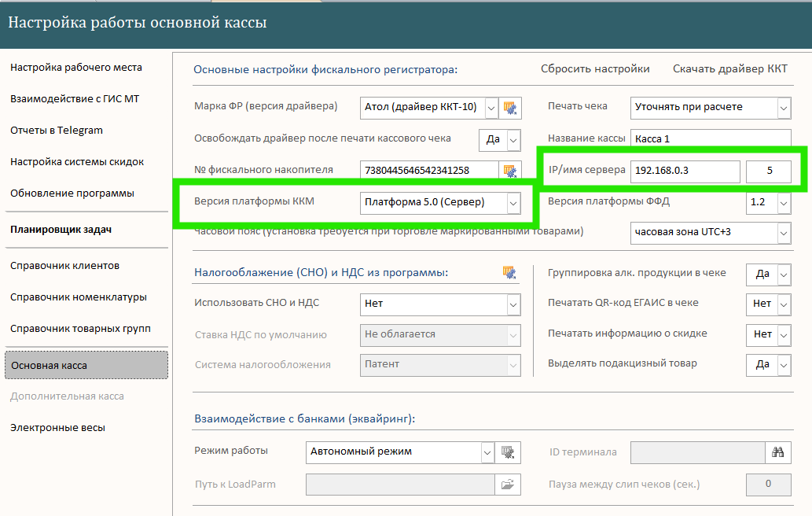
Task: Open Использовать СНО и НДС dropdown
Action: (x=513, y=304)
